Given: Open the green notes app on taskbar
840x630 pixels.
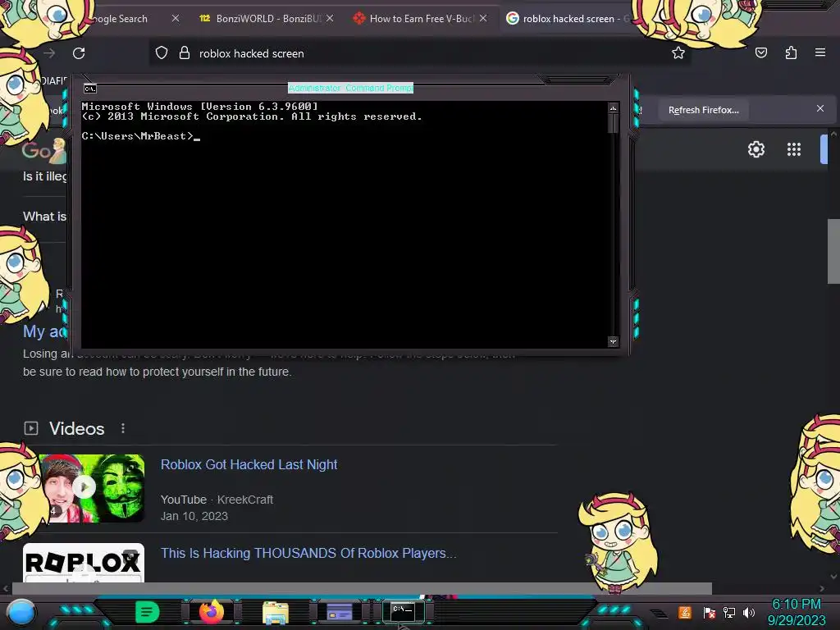Looking at the screenshot, I should pyautogui.click(x=148, y=612).
